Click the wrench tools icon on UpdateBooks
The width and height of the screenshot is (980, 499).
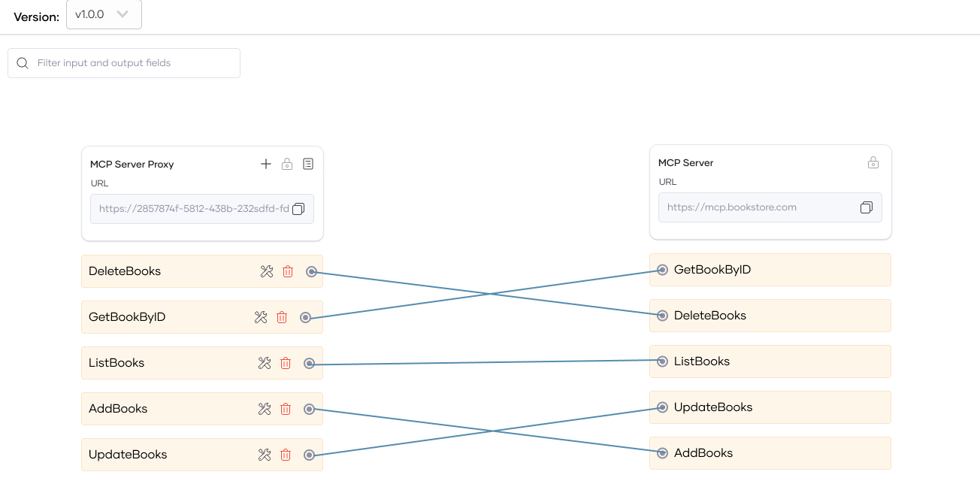click(264, 455)
